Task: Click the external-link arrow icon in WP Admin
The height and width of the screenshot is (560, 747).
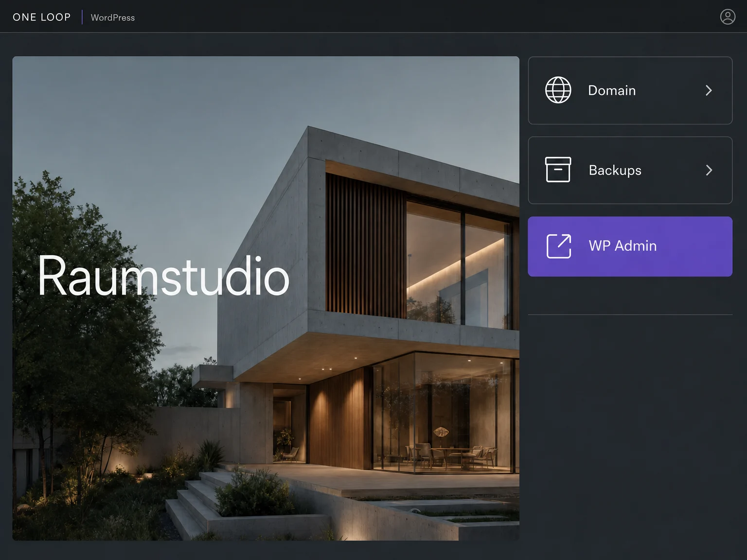Action: click(559, 246)
